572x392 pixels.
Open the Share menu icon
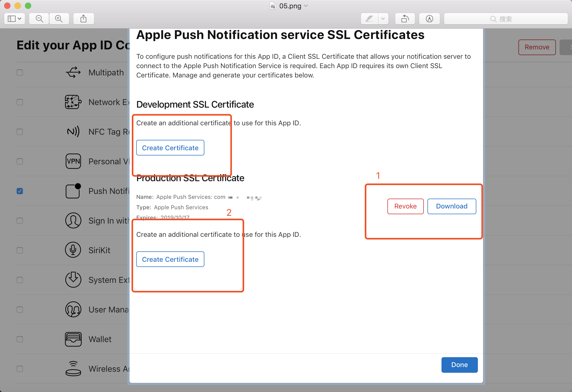(83, 19)
